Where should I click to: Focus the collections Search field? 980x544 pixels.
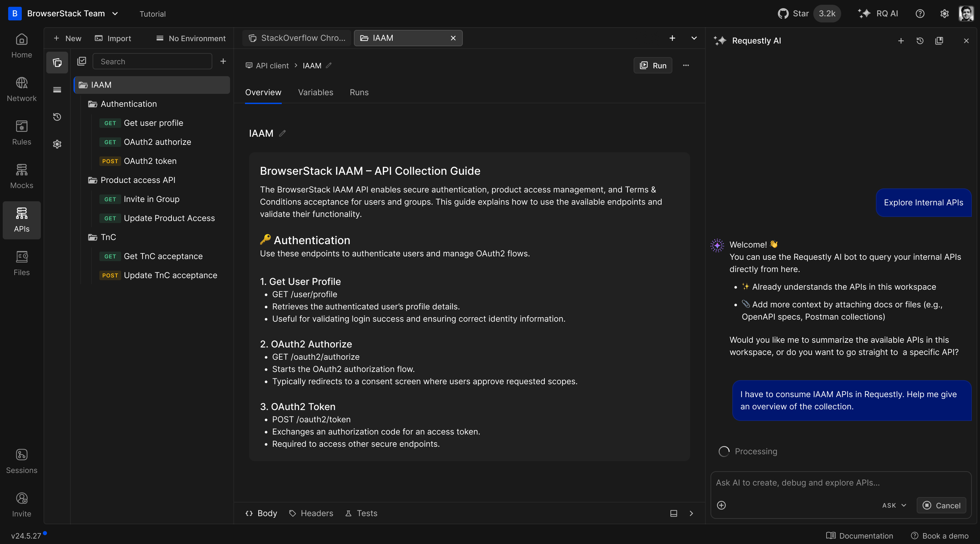click(152, 61)
